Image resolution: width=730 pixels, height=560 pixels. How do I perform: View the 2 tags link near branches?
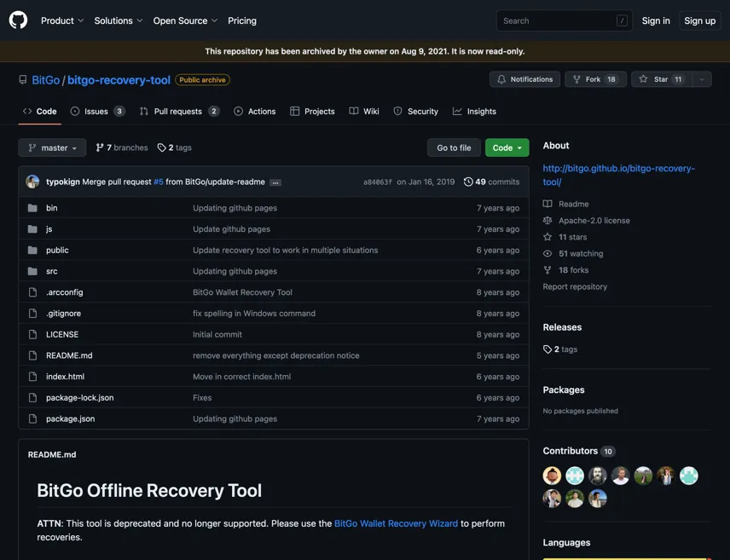click(x=175, y=147)
